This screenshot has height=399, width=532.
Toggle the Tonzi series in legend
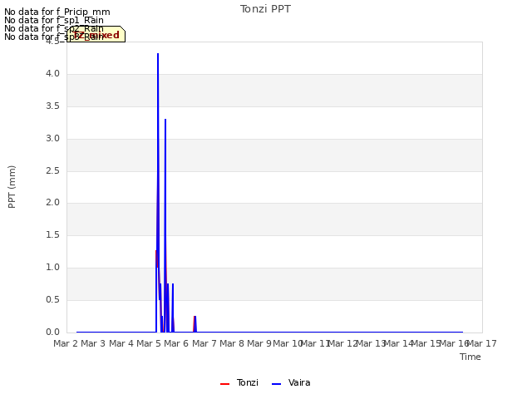[239, 382]
